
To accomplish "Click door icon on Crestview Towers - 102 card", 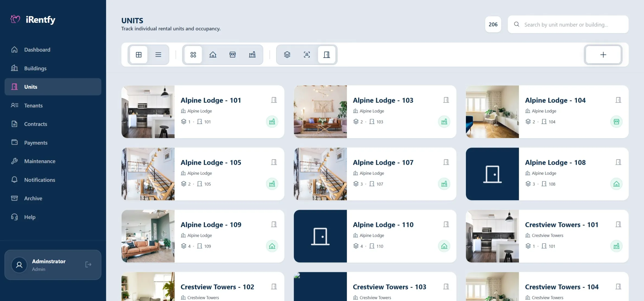I will pos(274,287).
